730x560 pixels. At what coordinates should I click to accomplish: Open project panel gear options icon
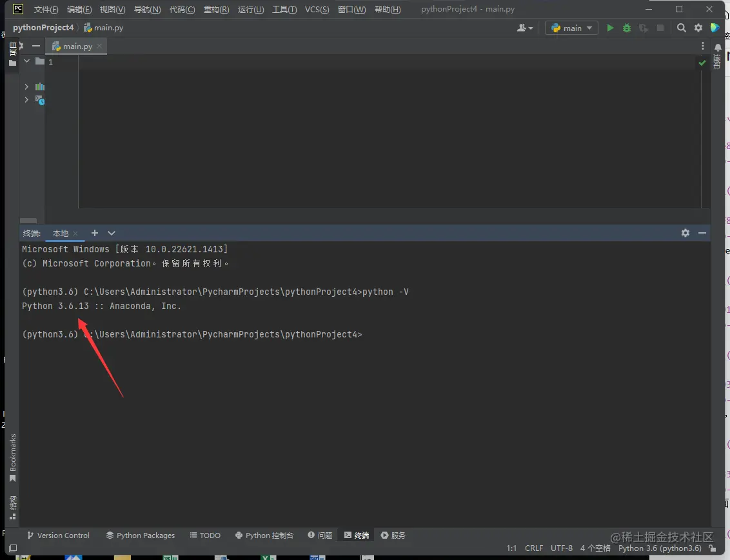[x=21, y=46]
